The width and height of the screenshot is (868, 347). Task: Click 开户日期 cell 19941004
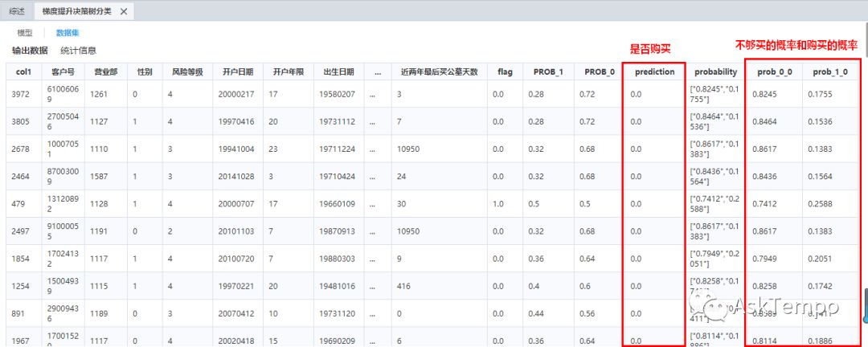click(236, 149)
